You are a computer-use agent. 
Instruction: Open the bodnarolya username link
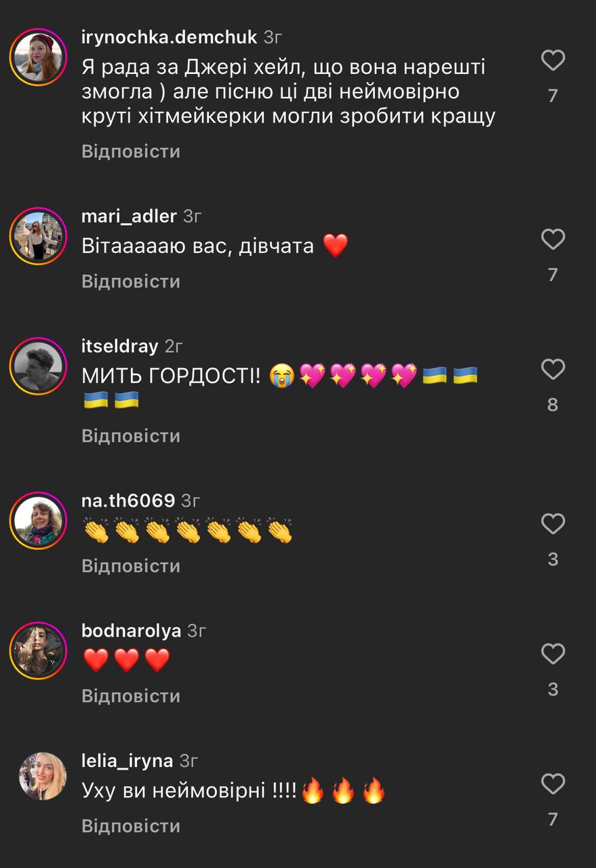[x=131, y=631]
